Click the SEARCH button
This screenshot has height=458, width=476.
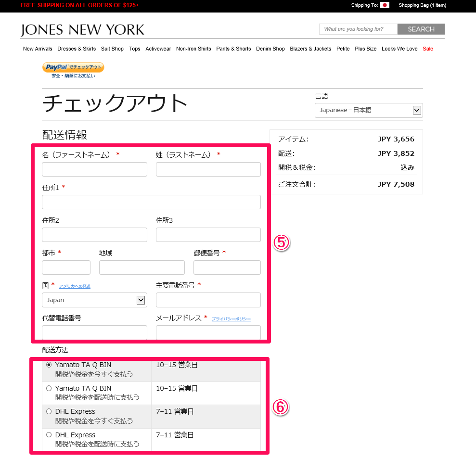421,29
